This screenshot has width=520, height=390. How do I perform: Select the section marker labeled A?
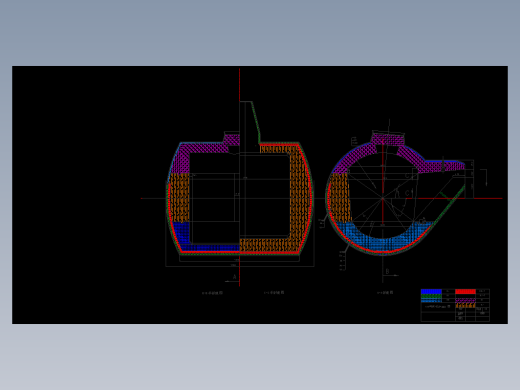234,277
